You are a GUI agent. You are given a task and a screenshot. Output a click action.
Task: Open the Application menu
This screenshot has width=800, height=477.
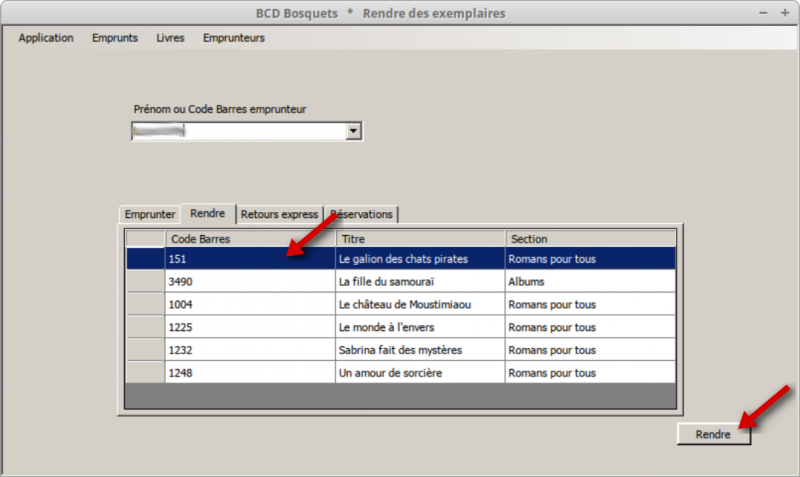(46, 38)
